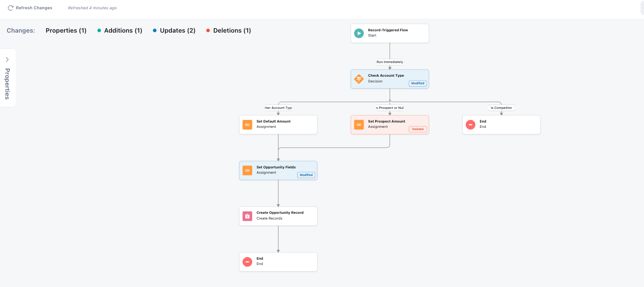Select the Run Immediately connector label
Screen dimensions: 644x287
390,62
